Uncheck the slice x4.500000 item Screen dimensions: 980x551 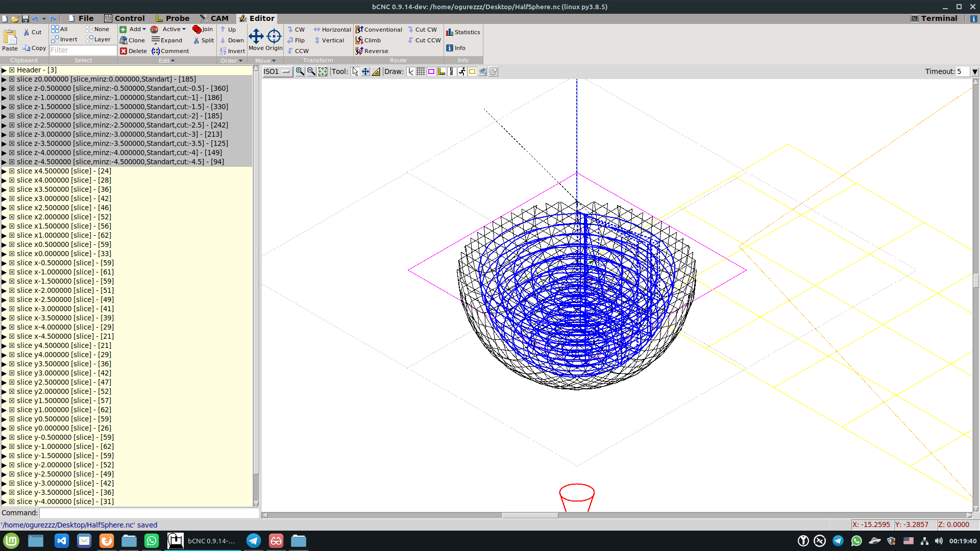[x=12, y=171]
